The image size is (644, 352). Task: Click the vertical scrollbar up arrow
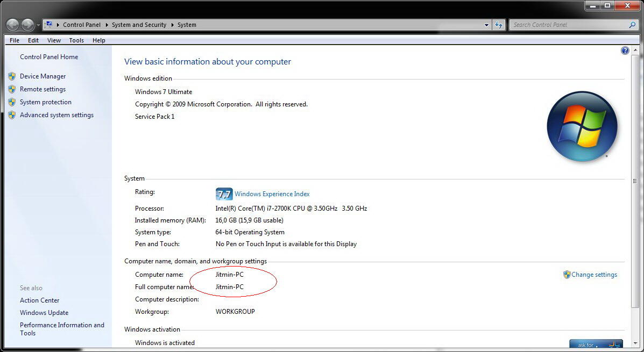pos(636,50)
